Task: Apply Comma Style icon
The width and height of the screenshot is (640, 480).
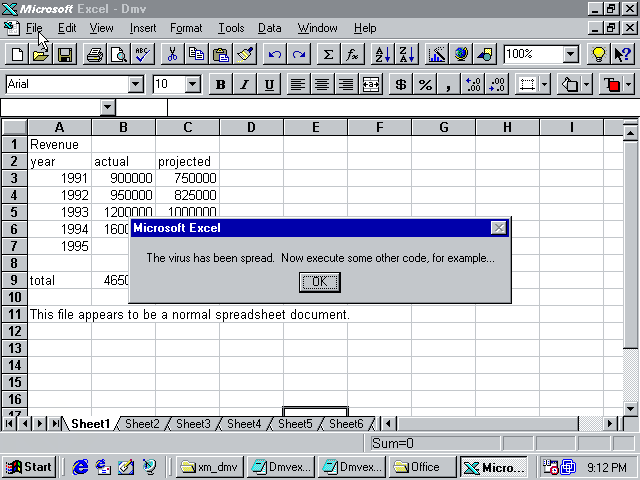Action: click(x=449, y=84)
